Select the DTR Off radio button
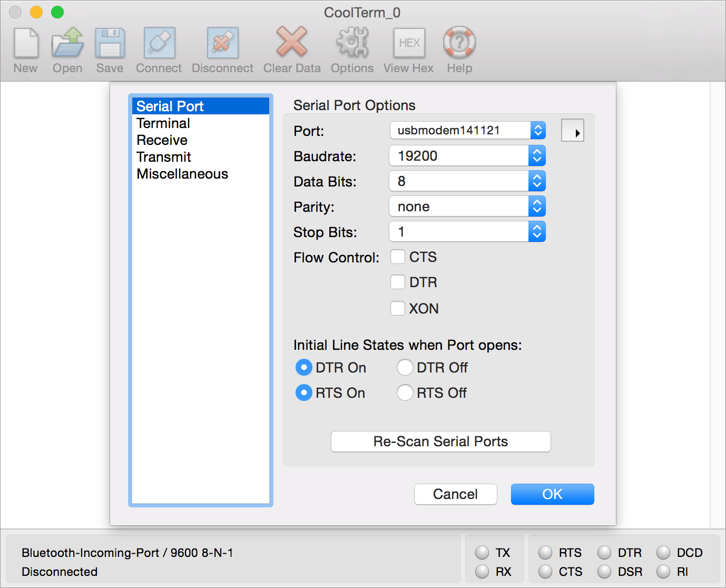726x588 pixels. pos(405,367)
